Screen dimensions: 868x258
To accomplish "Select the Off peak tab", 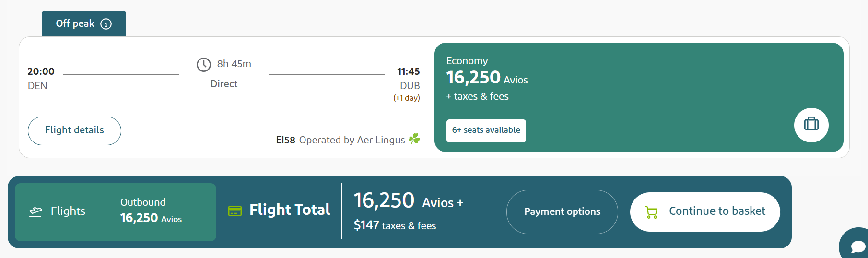I will (75, 24).
